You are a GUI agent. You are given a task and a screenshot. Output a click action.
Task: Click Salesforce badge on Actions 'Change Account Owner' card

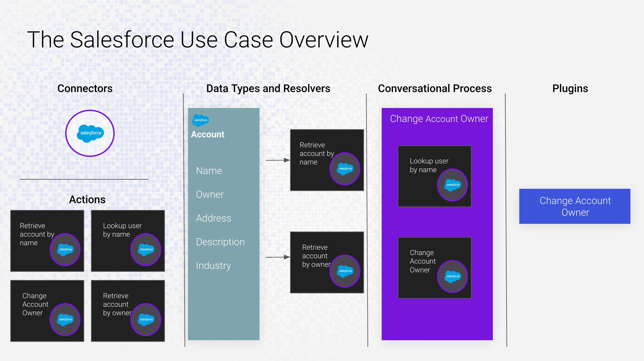[x=65, y=320]
